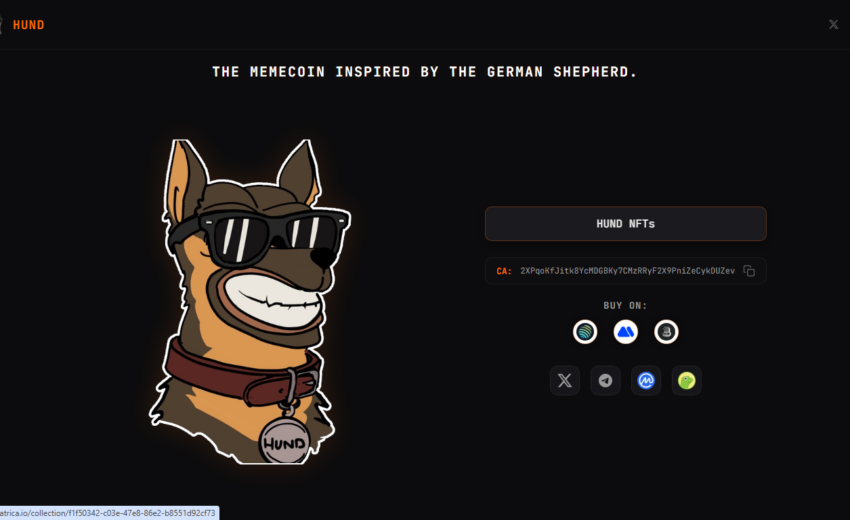Buy on the teal striped-swirl exchange icon
Viewport: 850px width, 520px height.
585,332
